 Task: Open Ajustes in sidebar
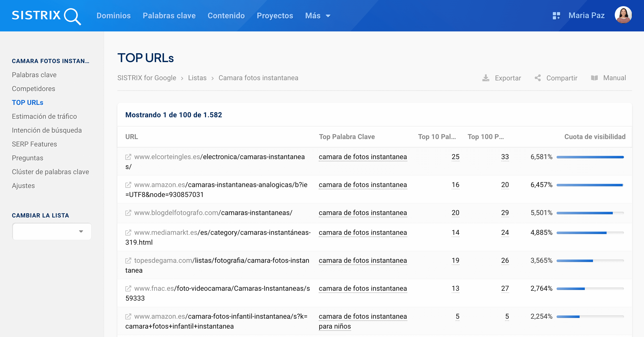(23, 186)
